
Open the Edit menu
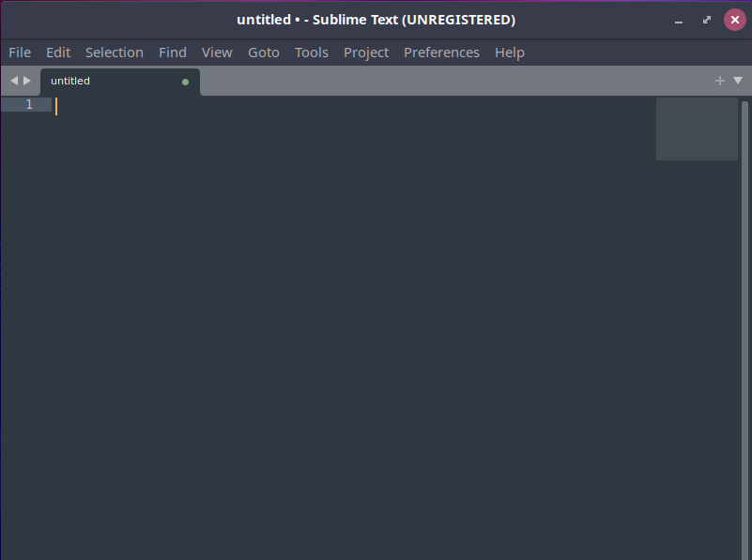click(x=58, y=53)
